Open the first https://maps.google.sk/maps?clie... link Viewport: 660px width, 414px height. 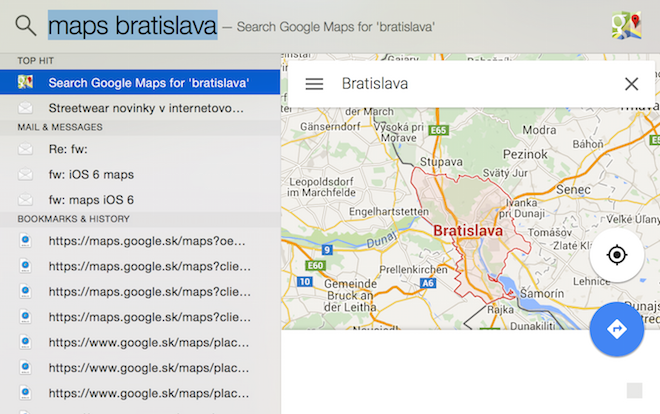(x=140, y=266)
